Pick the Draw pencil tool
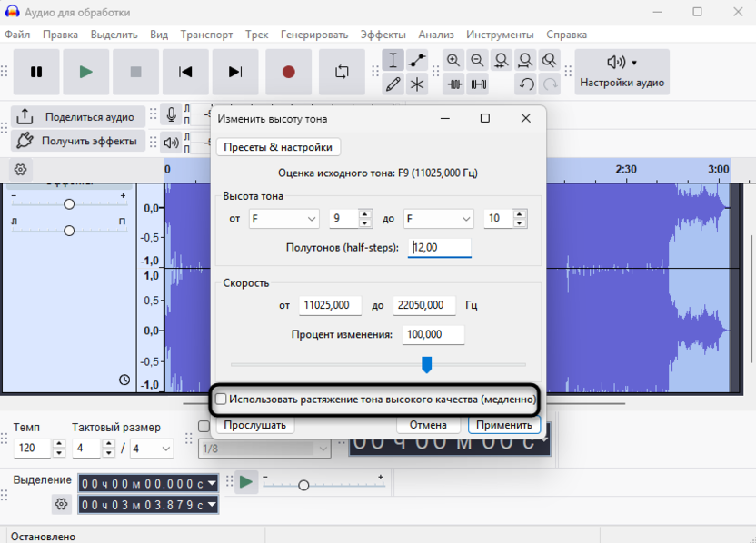756x543 pixels. [393, 84]
